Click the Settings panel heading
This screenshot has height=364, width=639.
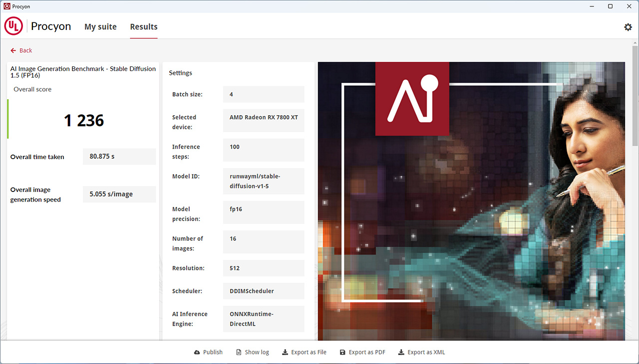pyautogui.click(x=180, y=73)
